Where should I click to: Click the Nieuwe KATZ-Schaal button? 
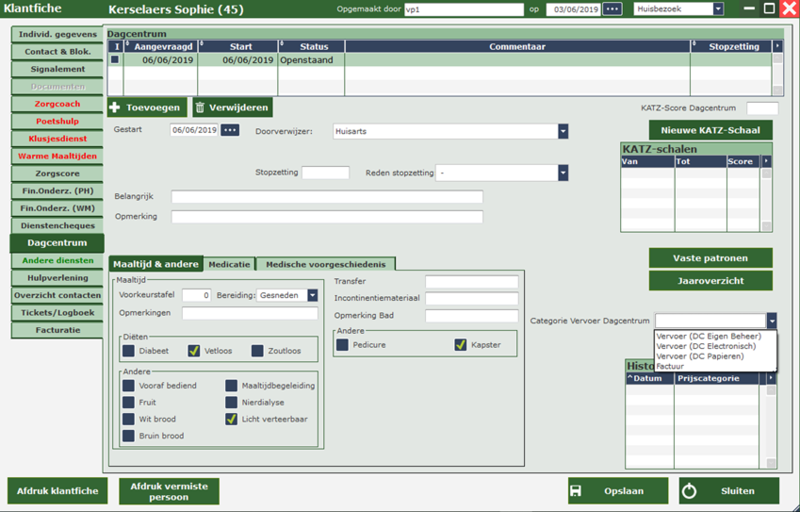[x=710, y=131]
